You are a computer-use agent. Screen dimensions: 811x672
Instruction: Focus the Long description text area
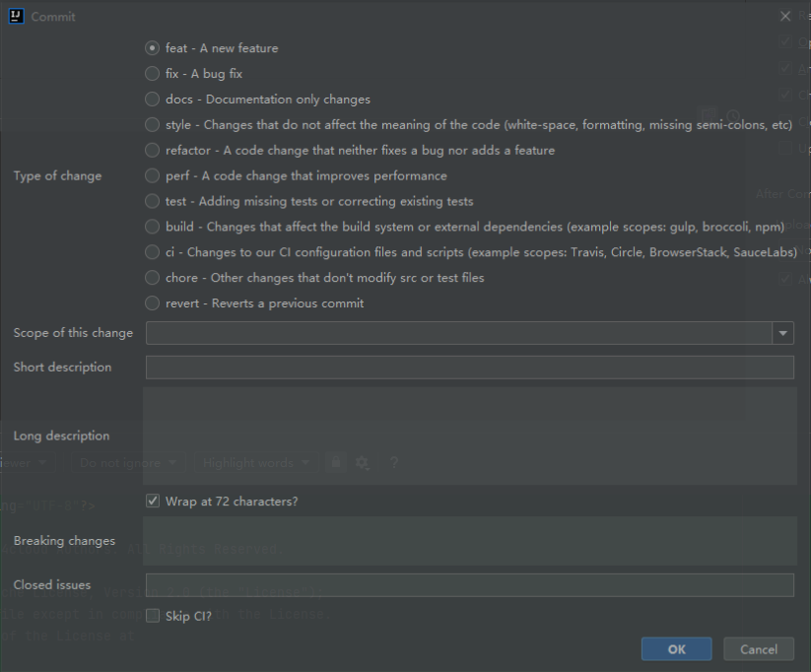[469, 436]
